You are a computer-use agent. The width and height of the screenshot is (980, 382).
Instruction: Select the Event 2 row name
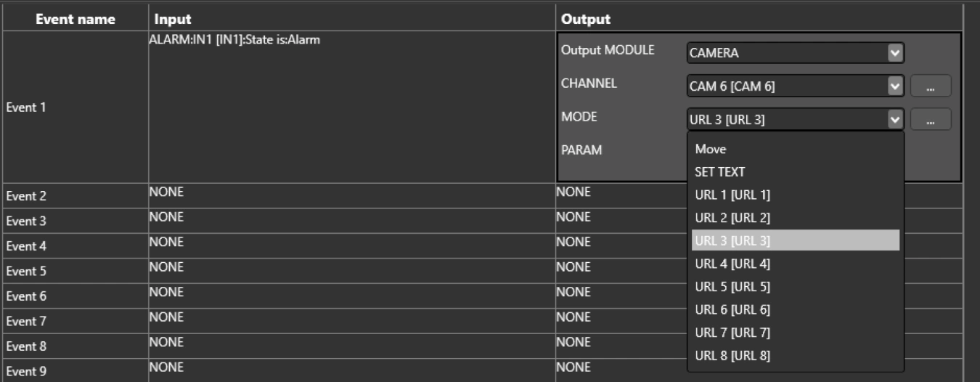click(x=26, y=196)
